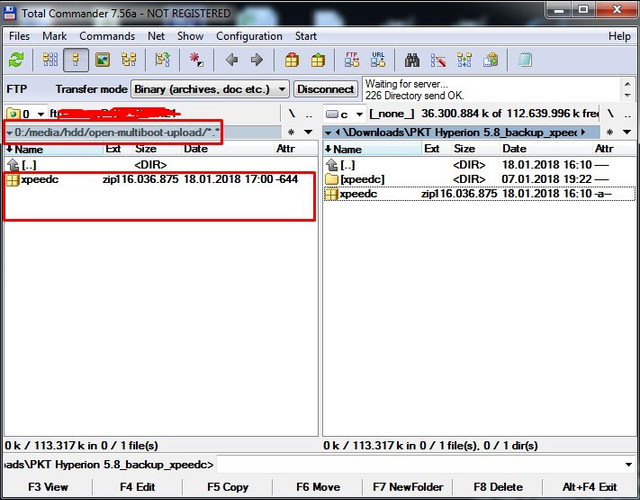Switch to brief file names view icon
This screenshot has width=640, height=500.
tap(50, 60)
